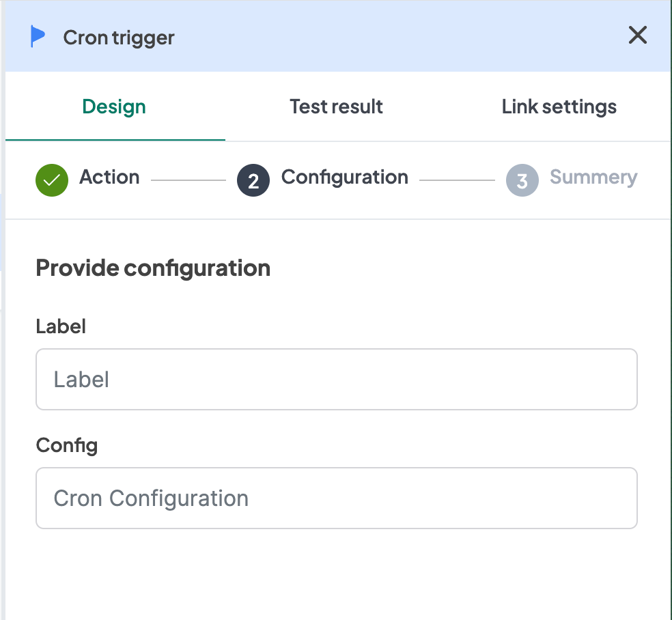Click the Cron trigger title text
672x620 pixels.
[119, 38]
